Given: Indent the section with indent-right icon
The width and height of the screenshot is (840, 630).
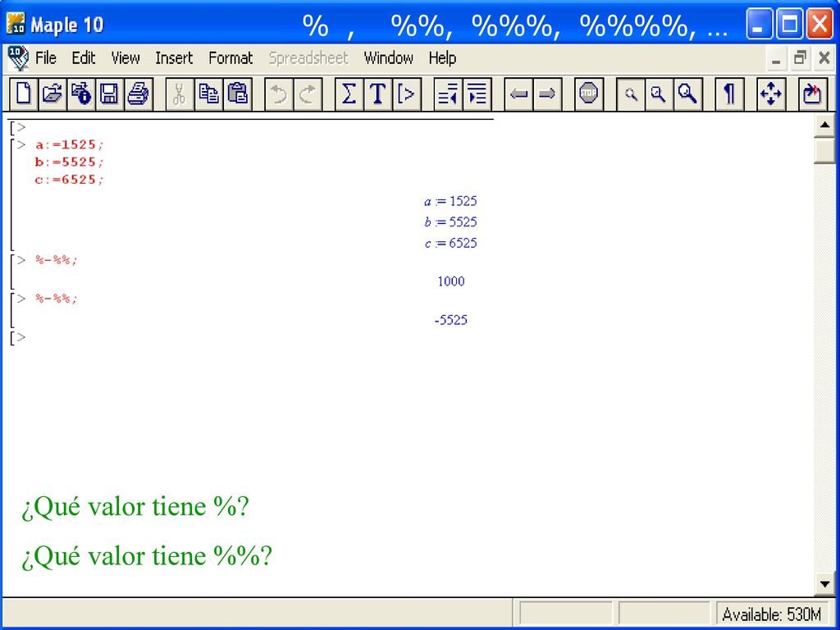Looking at the screenshot, I should point(477,94).
